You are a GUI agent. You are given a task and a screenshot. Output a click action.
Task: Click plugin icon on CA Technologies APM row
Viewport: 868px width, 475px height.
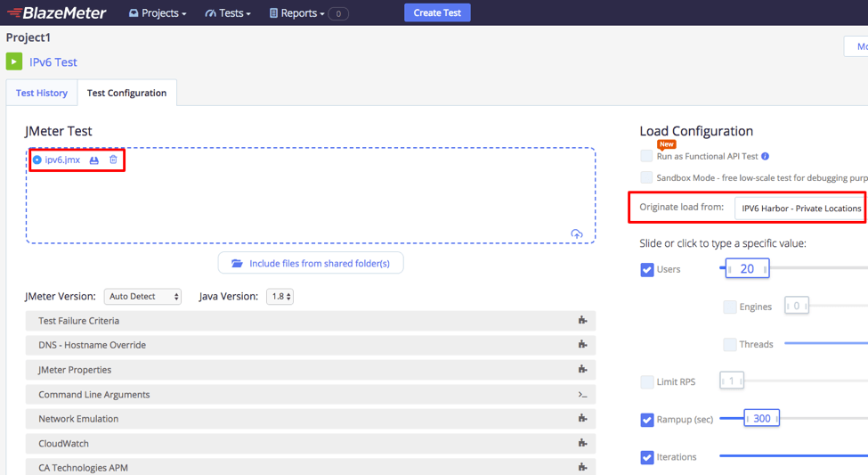[x=582, y=467]
